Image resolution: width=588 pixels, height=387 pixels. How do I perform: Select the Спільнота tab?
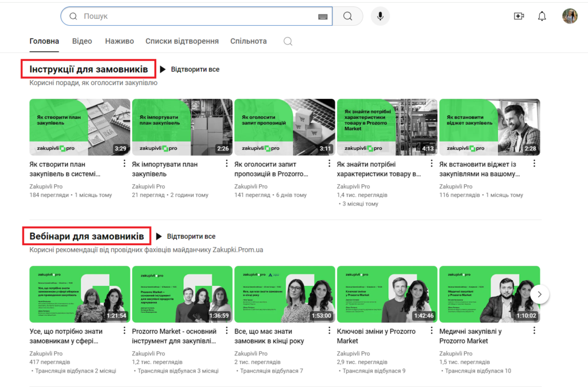(248, 41)
